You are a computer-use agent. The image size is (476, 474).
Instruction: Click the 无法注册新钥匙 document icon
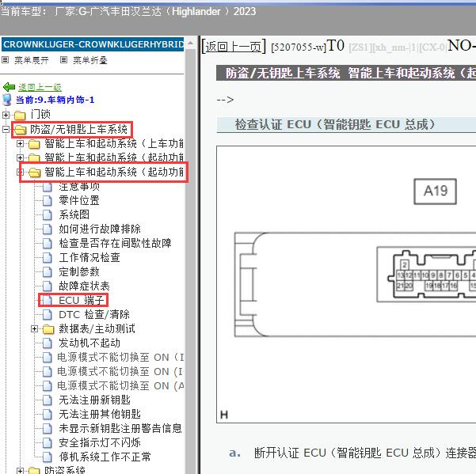47,400
